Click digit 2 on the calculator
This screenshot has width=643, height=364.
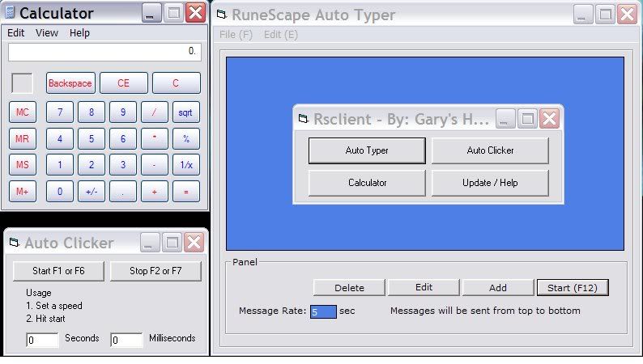(92, 164)
